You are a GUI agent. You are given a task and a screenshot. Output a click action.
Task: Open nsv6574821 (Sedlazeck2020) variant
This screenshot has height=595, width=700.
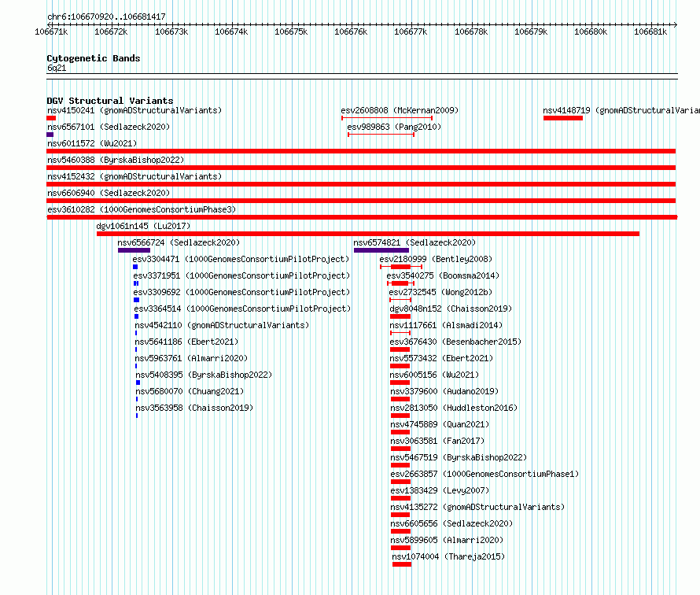pyautogui.click(x=414, y=242)
